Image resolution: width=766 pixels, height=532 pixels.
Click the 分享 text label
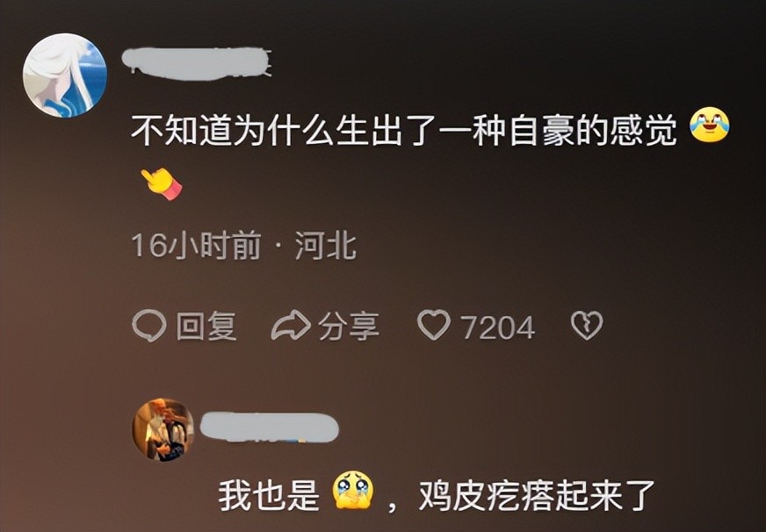[349, 326]
